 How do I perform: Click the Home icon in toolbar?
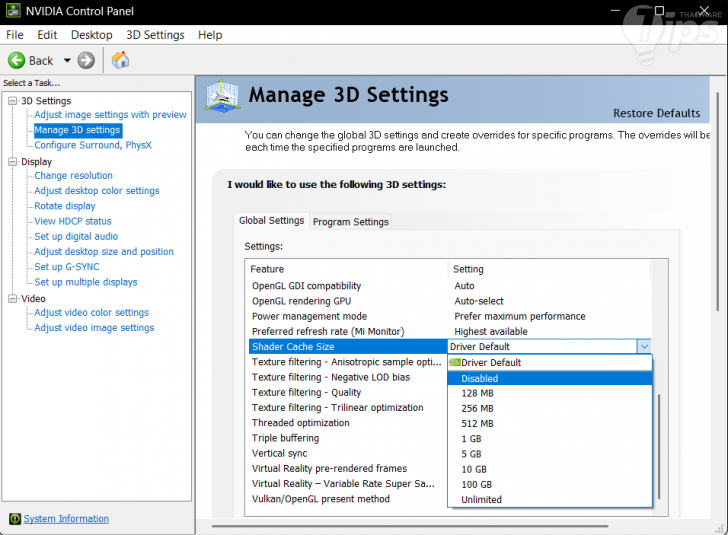pos(120,60)
